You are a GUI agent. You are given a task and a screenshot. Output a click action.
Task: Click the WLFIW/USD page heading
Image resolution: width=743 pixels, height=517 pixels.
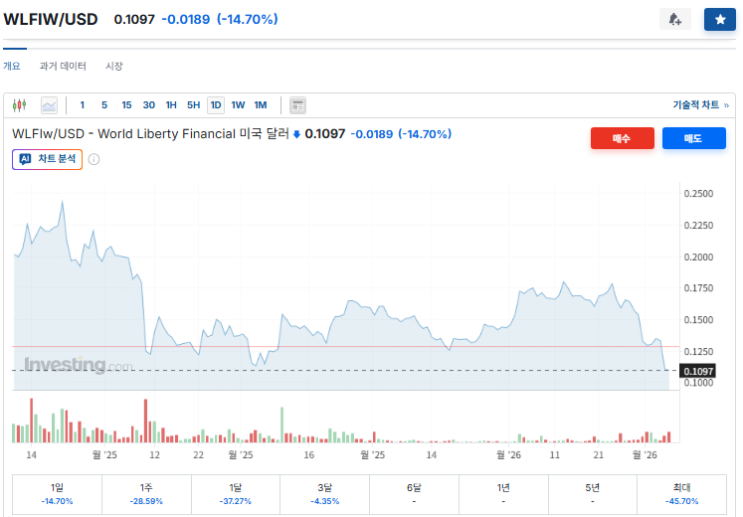pyautogui.click(x=51, y=19)
